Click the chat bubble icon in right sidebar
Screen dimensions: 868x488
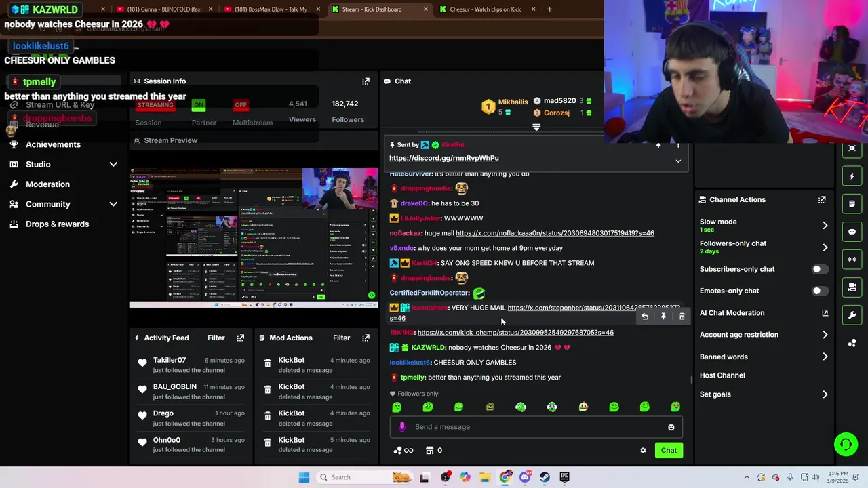coord(852,232)
